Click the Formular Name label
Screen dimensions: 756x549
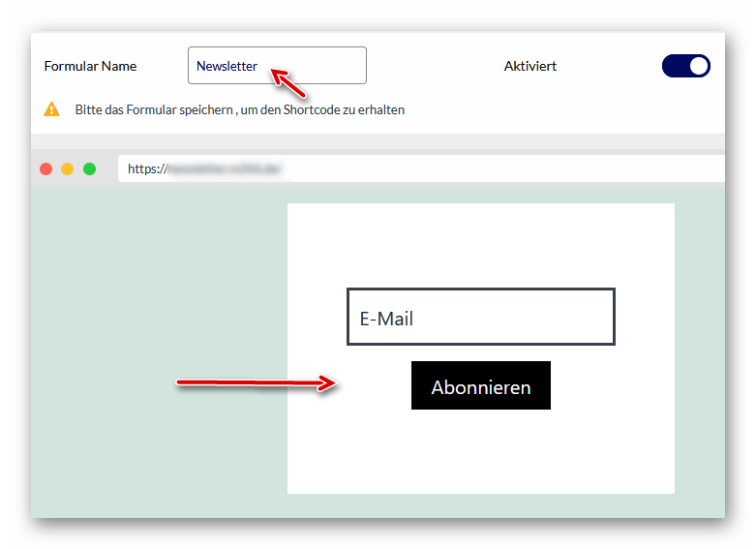(90, 67)
